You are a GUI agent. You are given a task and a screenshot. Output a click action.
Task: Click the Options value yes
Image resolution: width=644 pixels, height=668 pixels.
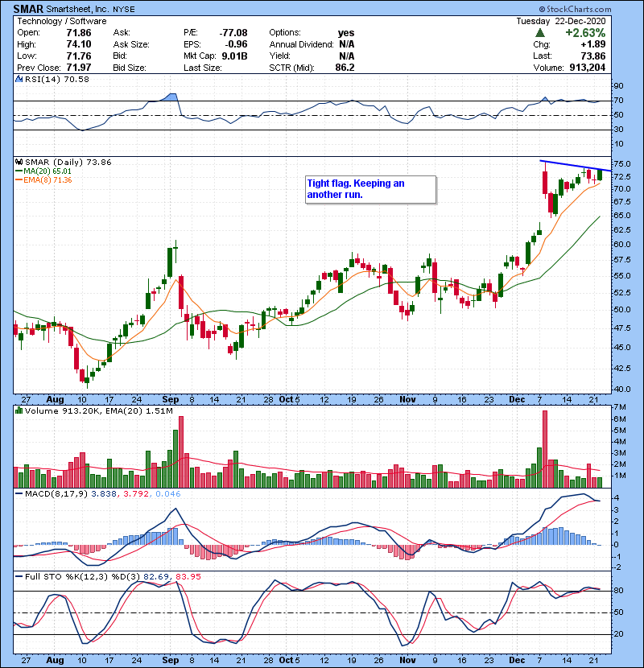coord(346,33)
